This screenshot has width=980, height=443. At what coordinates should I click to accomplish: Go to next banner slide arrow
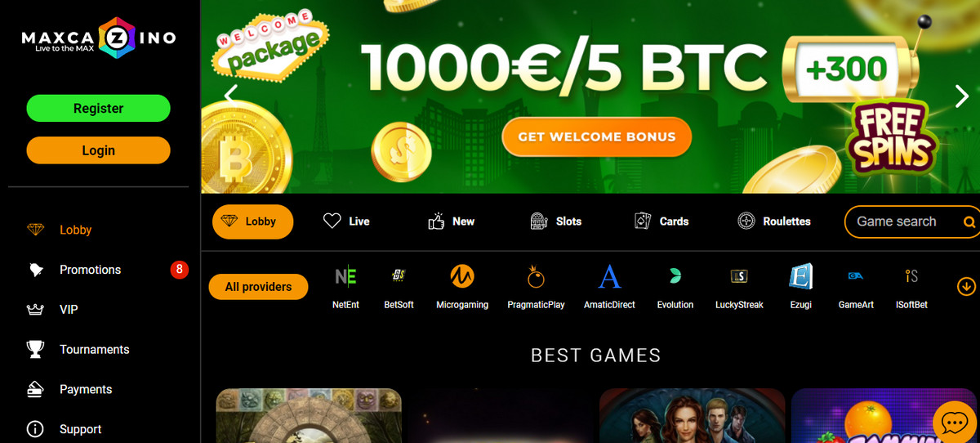961,96
